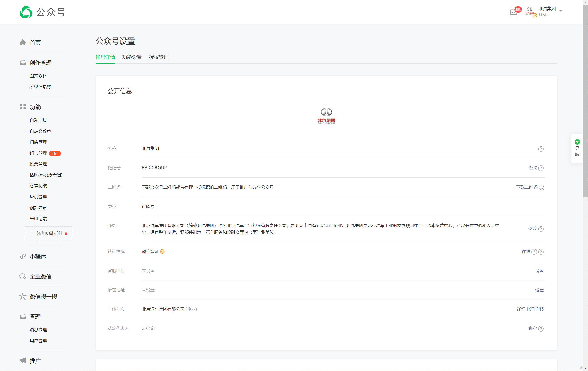Viewport: 588px width, 371px height.
Task: Click the help icon beside 名称 row
Action: [x=541, y=149]
